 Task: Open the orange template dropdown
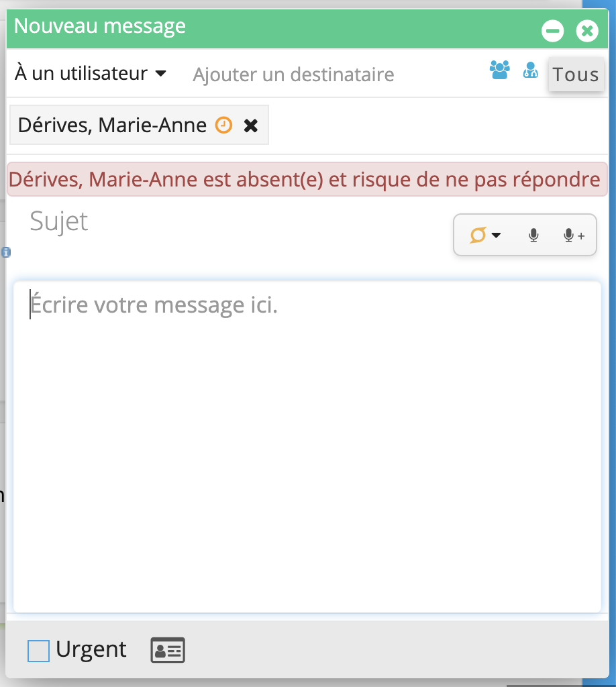485,235
